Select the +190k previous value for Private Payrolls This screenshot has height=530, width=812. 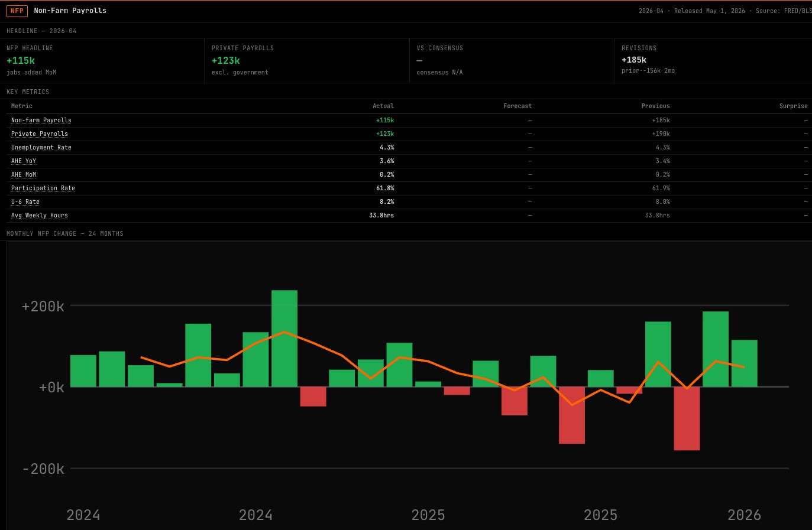pyautogui.click(x=661, y=134)
